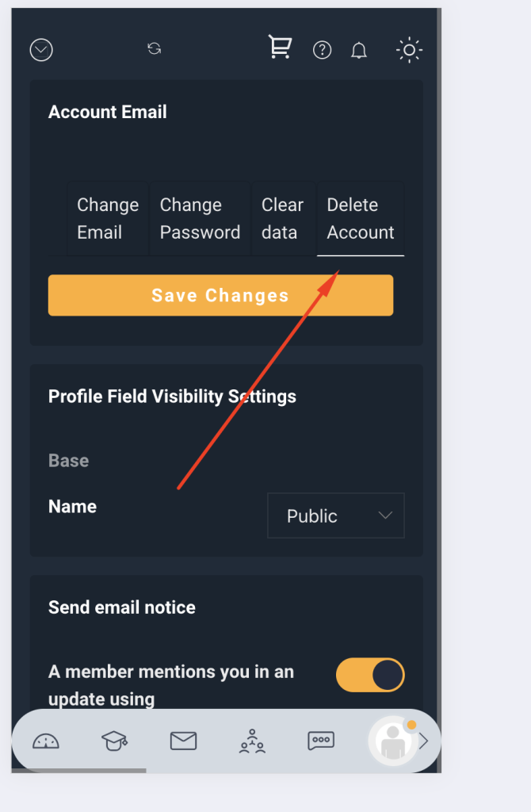The image size is (531, 812).
Task: Click the horizontal scrollbar at bottom
Action: [x=79, y=771]
